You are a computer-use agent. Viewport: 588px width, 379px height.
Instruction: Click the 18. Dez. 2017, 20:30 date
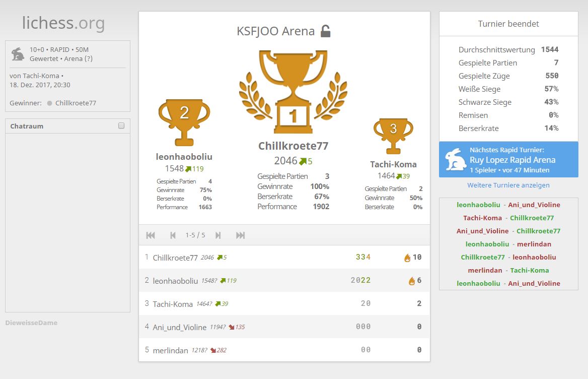click(x=40, y=85)
